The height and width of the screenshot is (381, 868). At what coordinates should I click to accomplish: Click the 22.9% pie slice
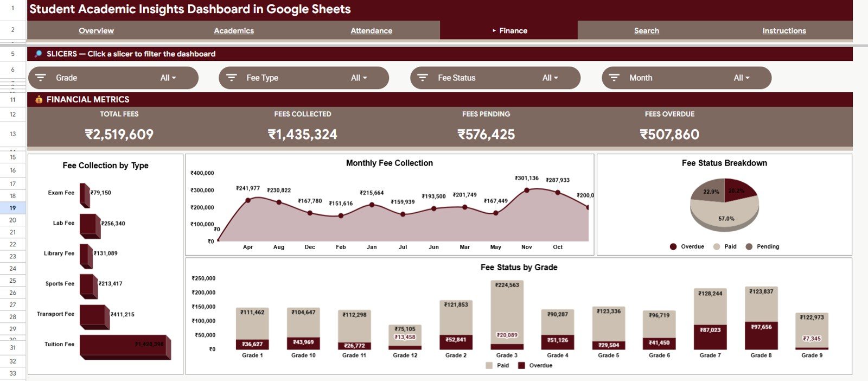tap(709, 192)
